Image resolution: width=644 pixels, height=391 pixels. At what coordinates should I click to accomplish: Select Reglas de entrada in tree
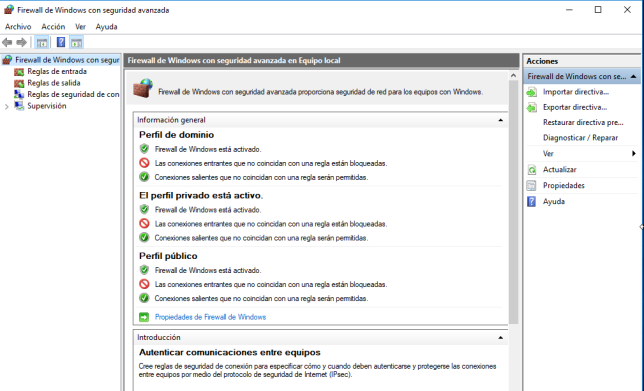point(57,71)
